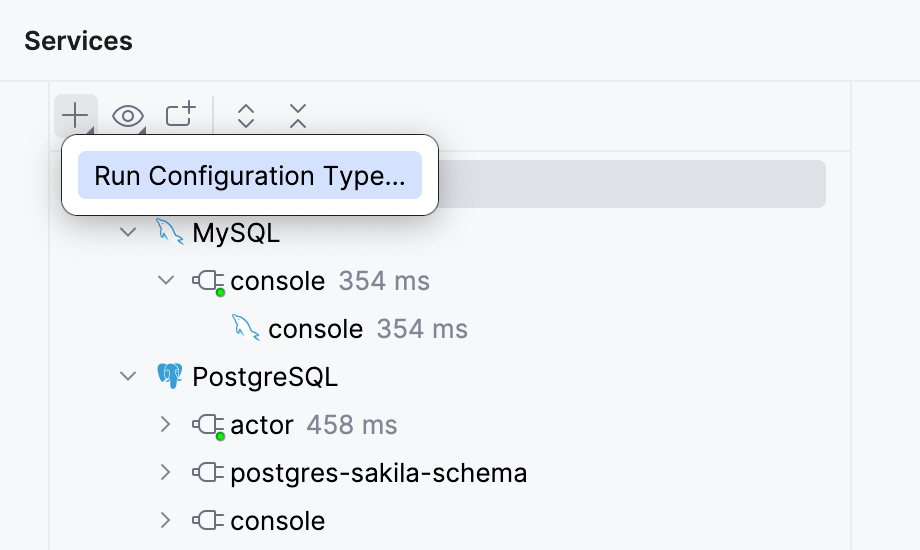
Task: Click the nested console dolphin icon
Action: pyautogui.click(x=246, y=328)
